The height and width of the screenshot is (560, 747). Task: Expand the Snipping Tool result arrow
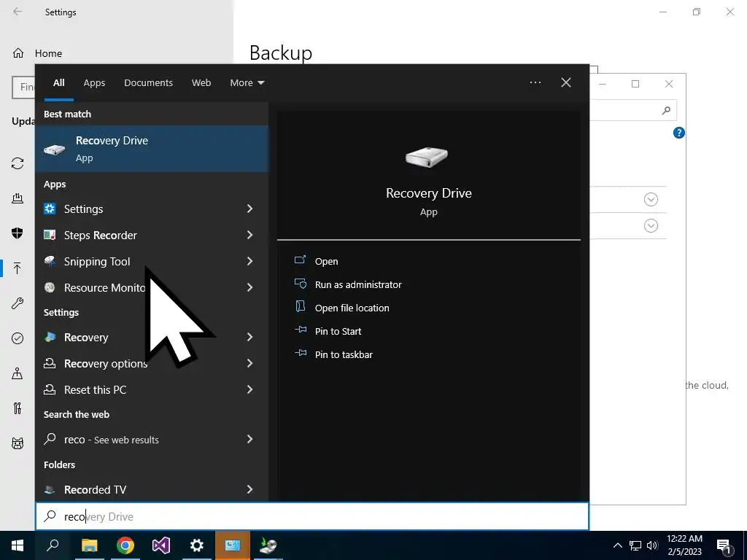(x=249, y=261)
